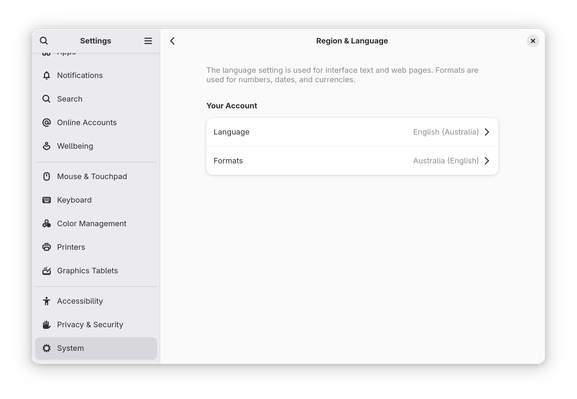The height and width of the screenshot is (399, 577).
Task: Click the search magnifier icon in Settings header
Action: pyautogui.click(x=44, y=40)
